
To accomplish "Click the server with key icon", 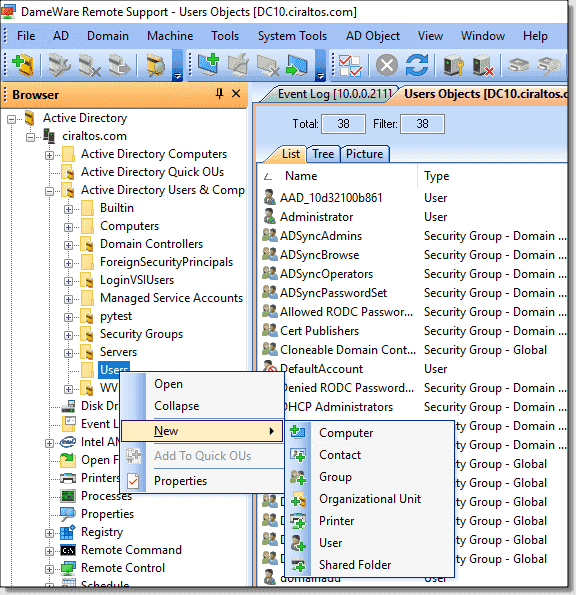I will [453, 65].
